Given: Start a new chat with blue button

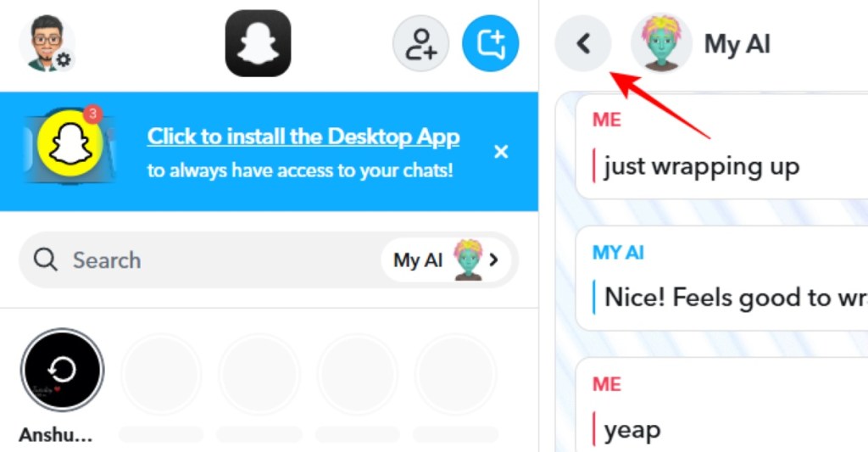Looking at the screenshot, I should pos(491,44).
